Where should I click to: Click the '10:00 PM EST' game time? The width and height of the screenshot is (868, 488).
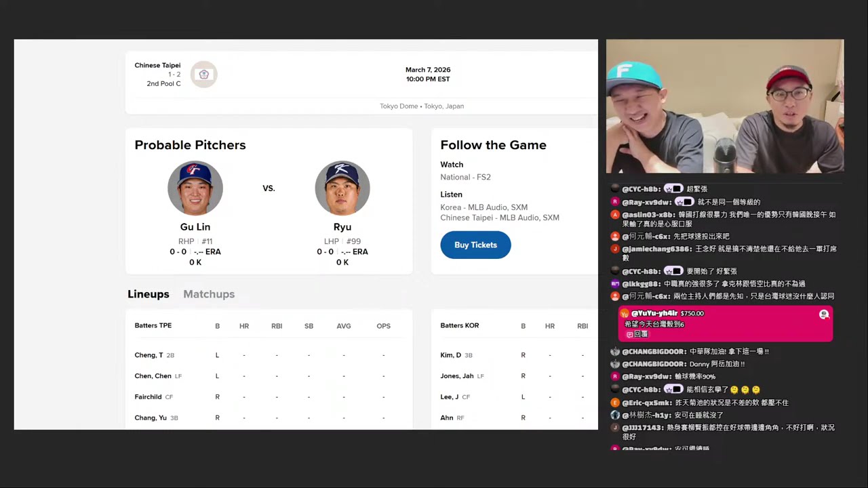(x=428, y=79)
